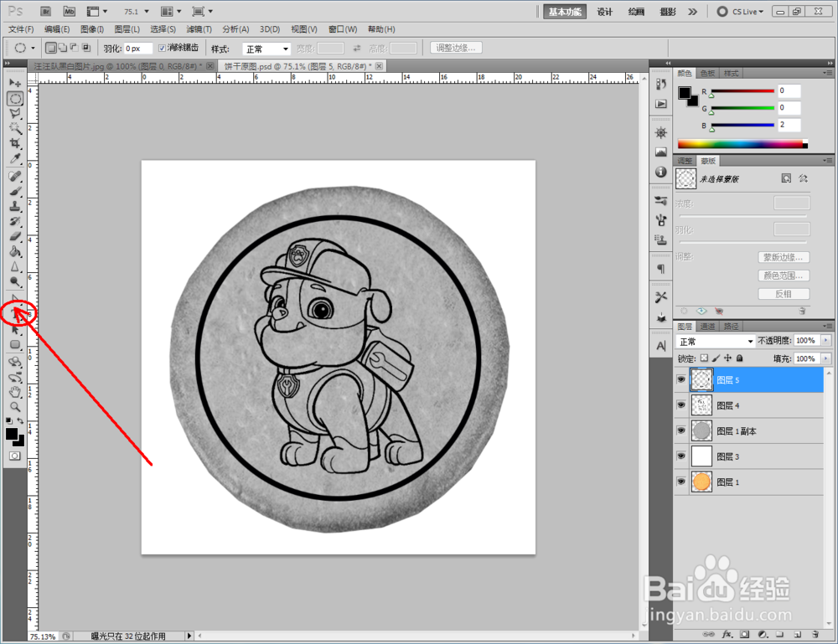Hide layer 图层 1
Screen dimensions: 838x644
tap(680, 482)
